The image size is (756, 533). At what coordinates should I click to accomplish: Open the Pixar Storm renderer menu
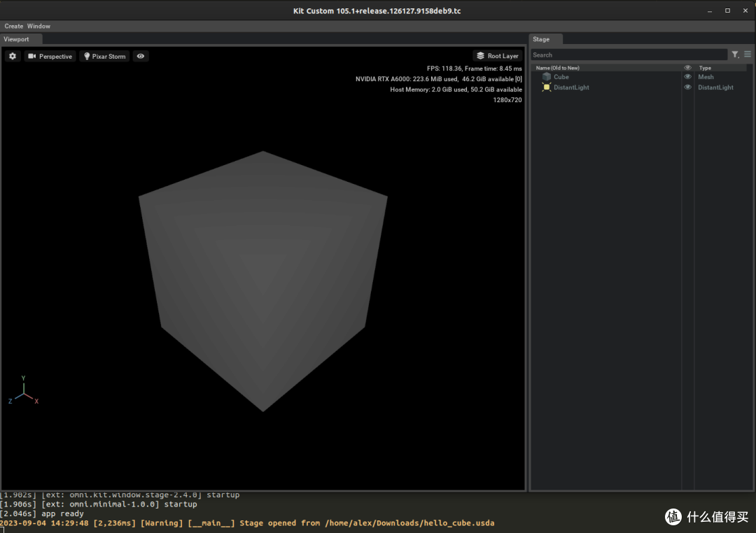click(104, 56)
